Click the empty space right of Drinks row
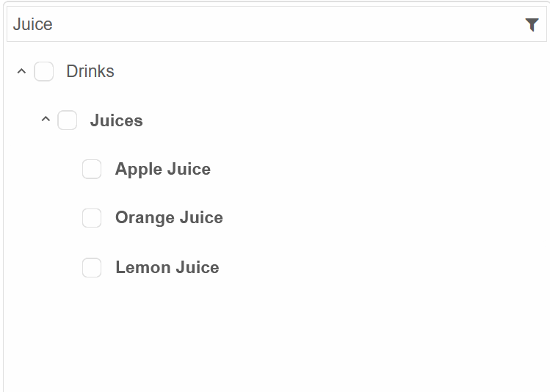Screen dimensions: 550x392 click(x=330, y=71)
